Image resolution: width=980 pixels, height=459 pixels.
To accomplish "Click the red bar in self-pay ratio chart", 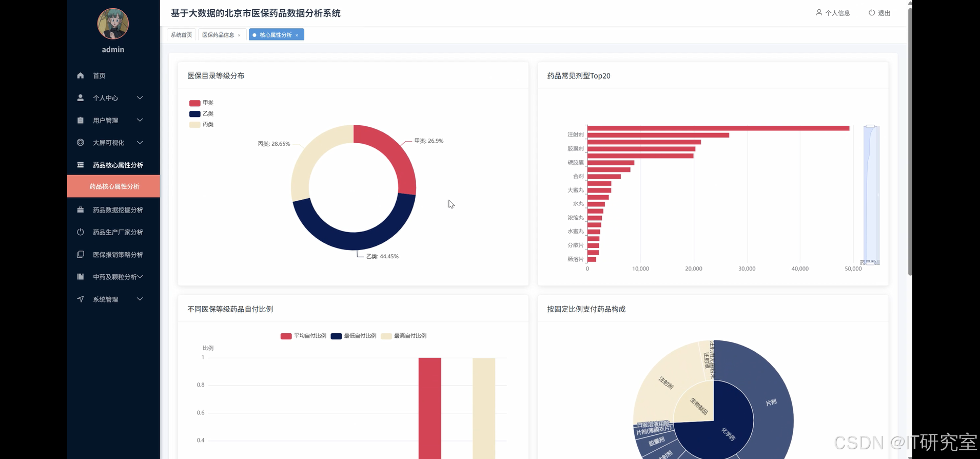I will [429, 408].
